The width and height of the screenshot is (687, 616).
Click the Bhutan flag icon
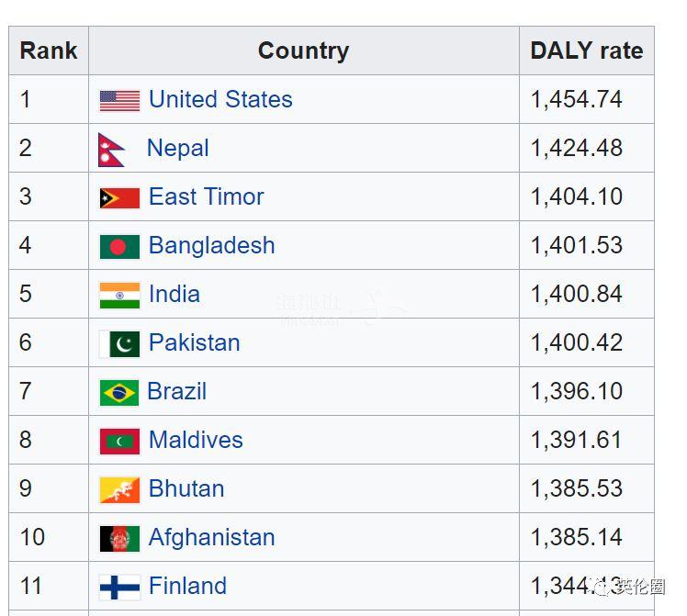point(119,490)
